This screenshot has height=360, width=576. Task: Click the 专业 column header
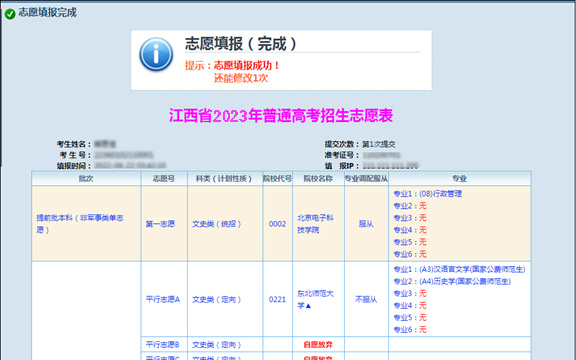460,179
